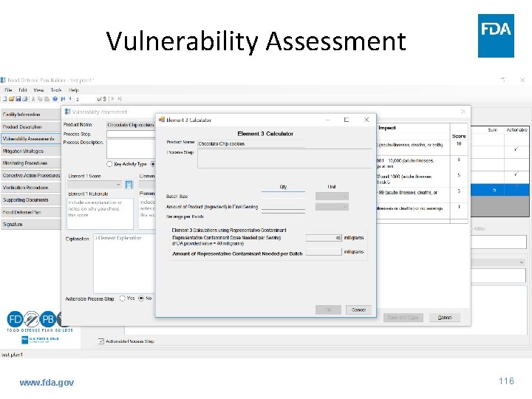Viewport: 532px width, 399px height.
Task: Switch to the Monitoring Procedures tab
Action: [x=31, y=163]
